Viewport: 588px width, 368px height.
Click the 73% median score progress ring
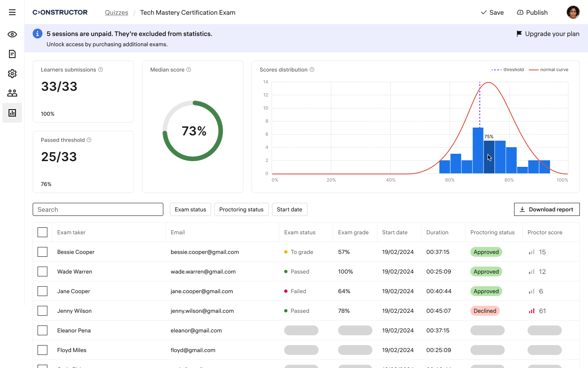pos(192,131)
